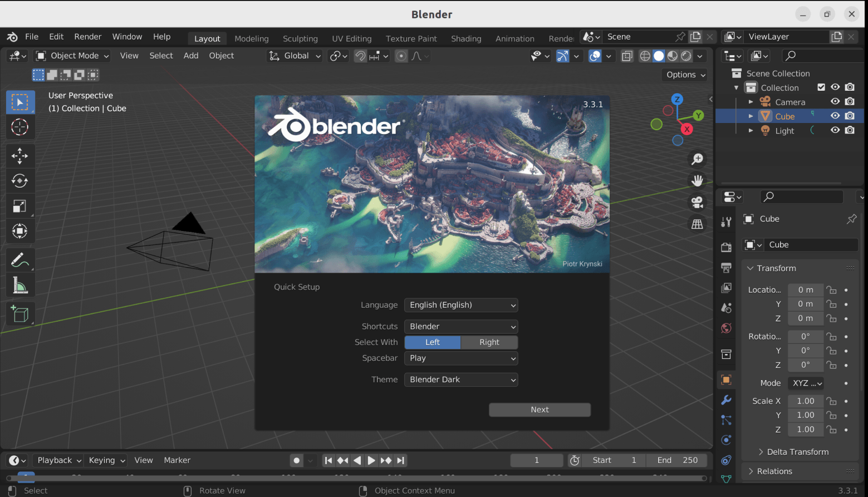This screenshot has height=497, width=868.
Task: Open the Tool properties tab
Action: tap(726, 222)
